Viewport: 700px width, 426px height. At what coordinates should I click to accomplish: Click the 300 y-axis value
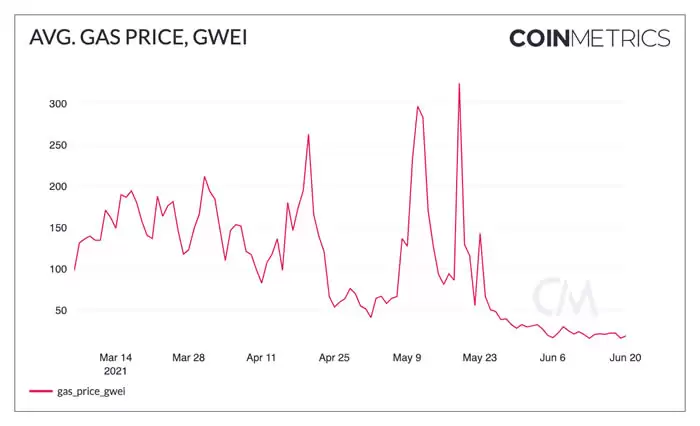56,103
